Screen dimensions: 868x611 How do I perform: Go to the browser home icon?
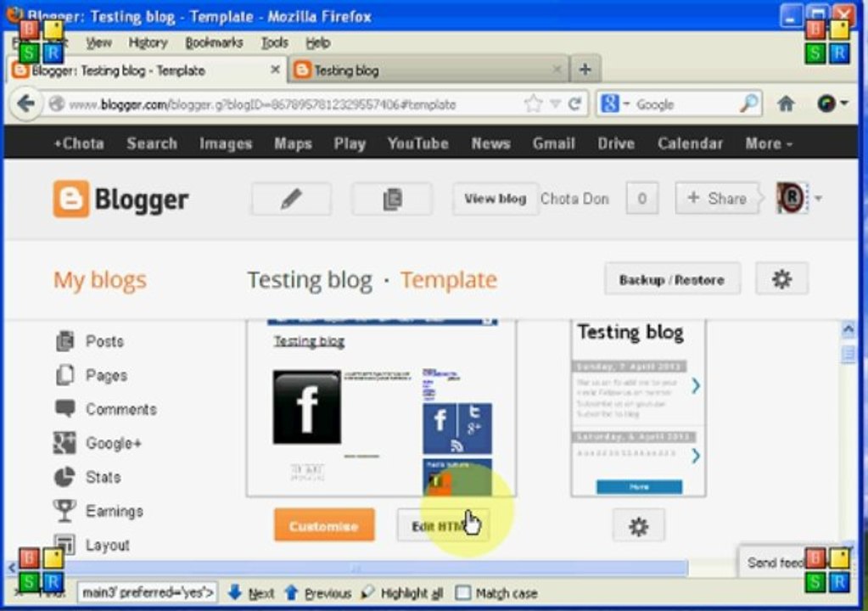786,104
